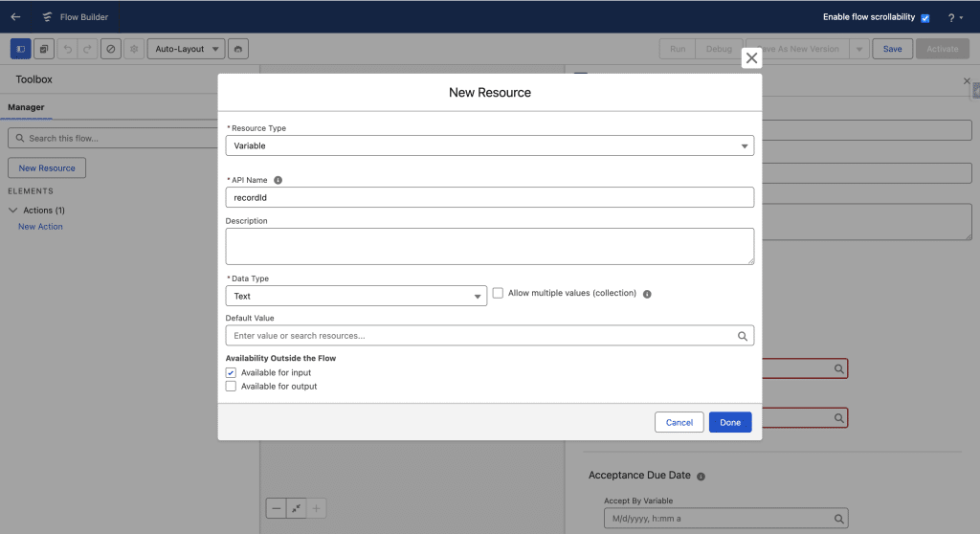This screenshot has height=534, width=980.
Task: Uncheck Available for input
Action: [x=231, y=372]
